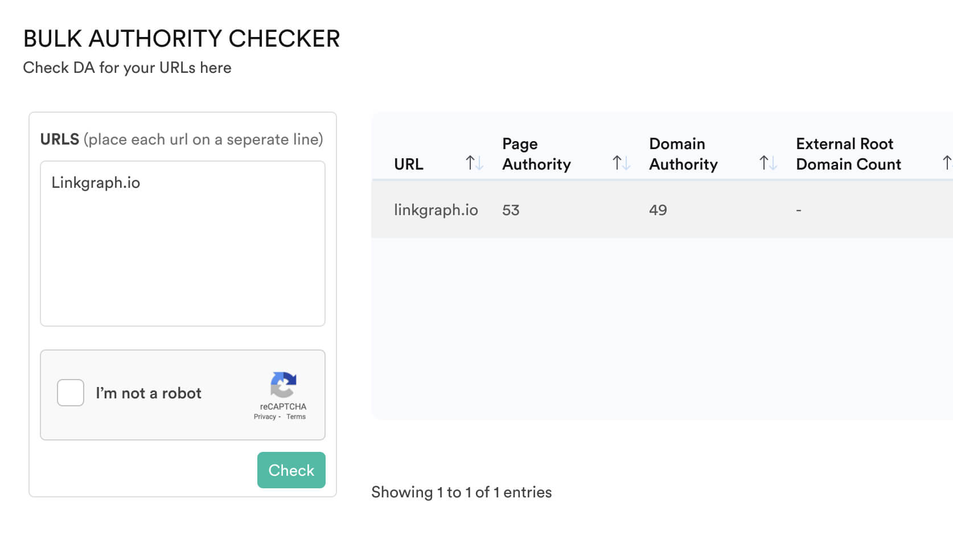The width and height of the screenshot is (953, 560).
Task: Click the URL column header label
Action: [x=409, y=164]
